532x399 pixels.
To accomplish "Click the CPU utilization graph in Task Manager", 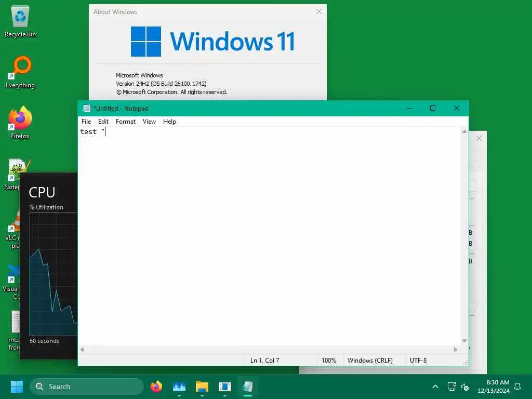I will [x=54, y=274].
